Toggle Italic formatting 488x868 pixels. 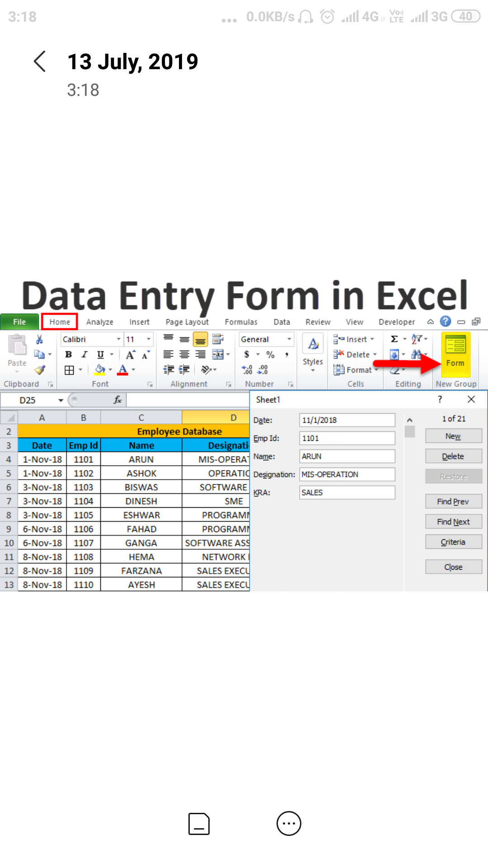click(84, 354)
